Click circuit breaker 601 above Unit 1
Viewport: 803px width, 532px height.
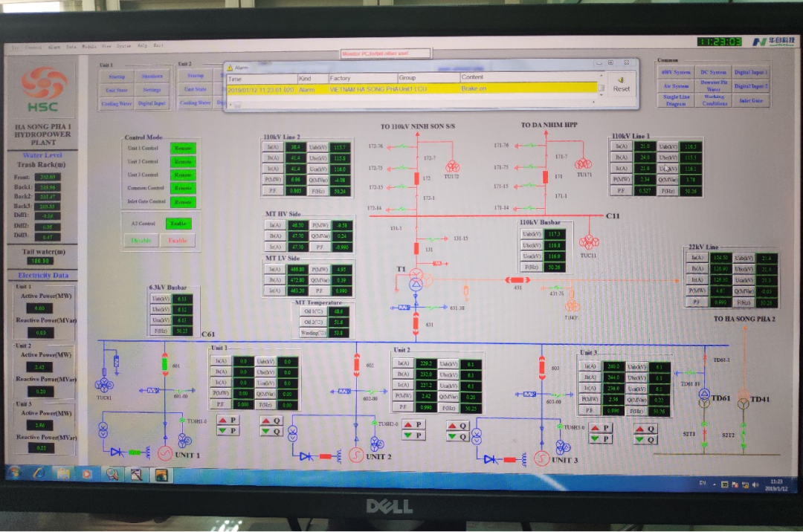tap(165, 364)
